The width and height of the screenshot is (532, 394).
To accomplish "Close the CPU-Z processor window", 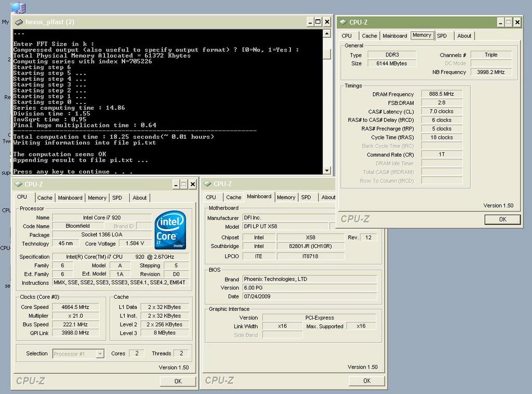I will coord(193,185).
